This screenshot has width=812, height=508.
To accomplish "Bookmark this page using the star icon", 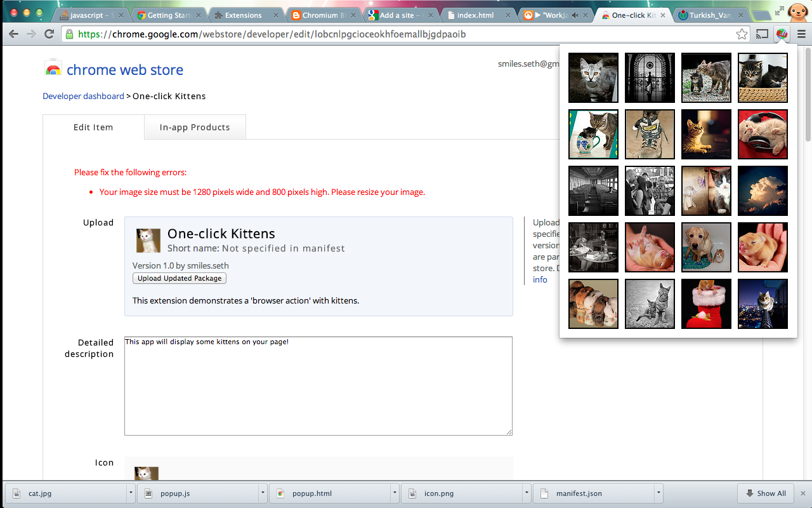I will [742, 34].
